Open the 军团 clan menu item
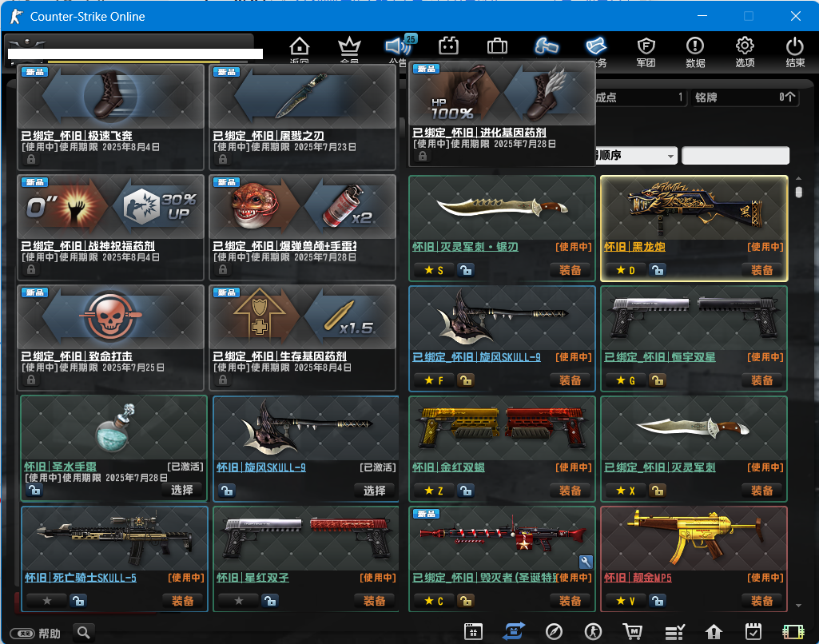The height and width of the screenshot is (644, 819). coord(646,52)
